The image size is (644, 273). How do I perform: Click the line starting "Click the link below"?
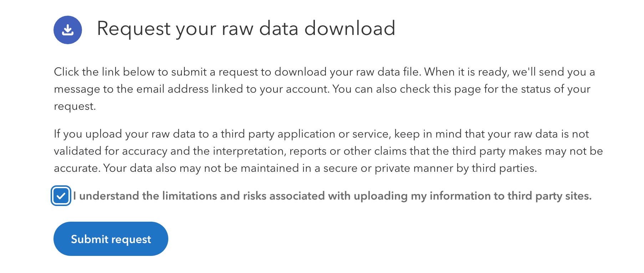324,72
